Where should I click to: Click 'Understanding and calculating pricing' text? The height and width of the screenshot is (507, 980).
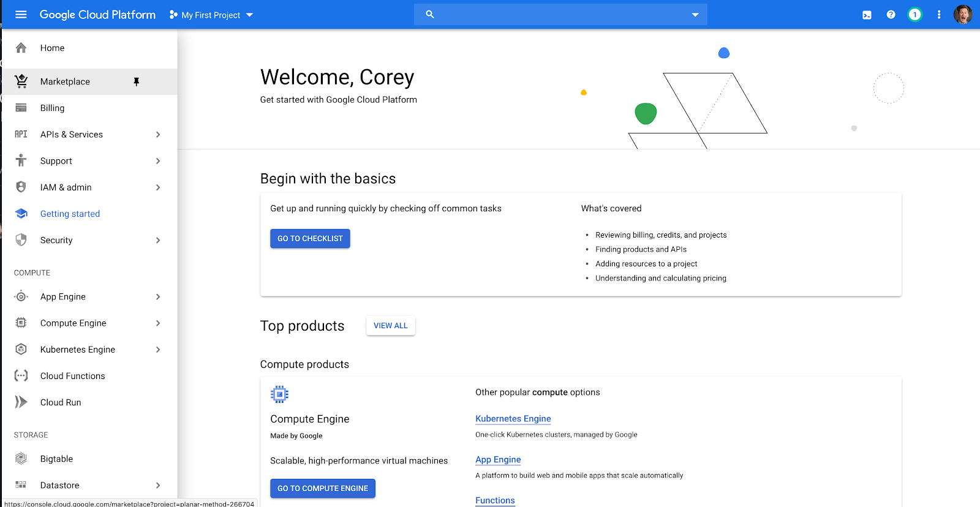tap(661, 278)
